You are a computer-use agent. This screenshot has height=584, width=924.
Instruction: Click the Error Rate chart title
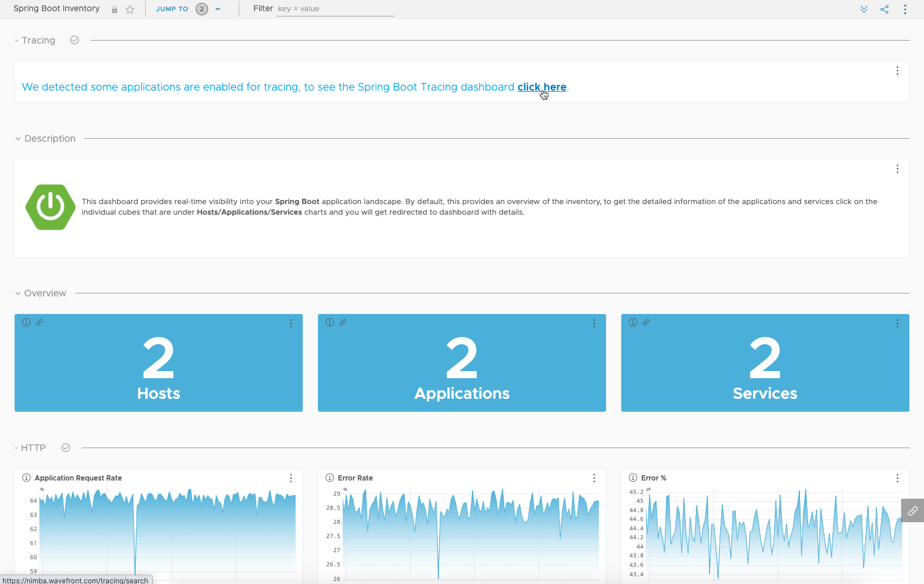click(355, 478)
